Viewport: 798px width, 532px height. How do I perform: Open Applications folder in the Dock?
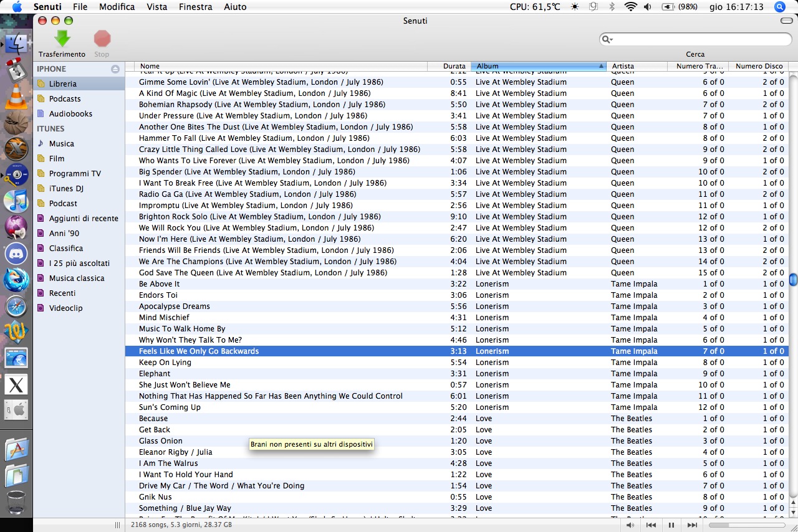point(16,449)
